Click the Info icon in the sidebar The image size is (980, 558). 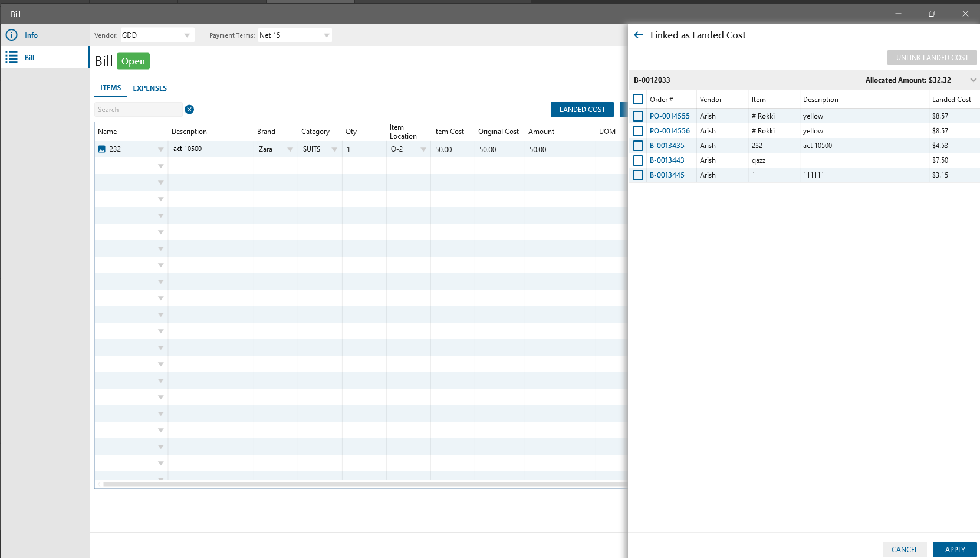pyautogui.click(x=11, y=35)
